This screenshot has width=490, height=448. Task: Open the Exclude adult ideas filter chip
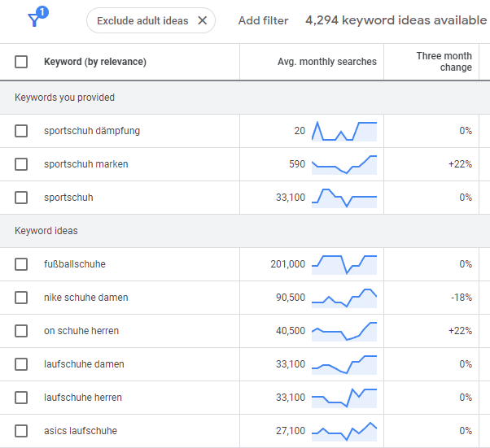coord(142,20)
